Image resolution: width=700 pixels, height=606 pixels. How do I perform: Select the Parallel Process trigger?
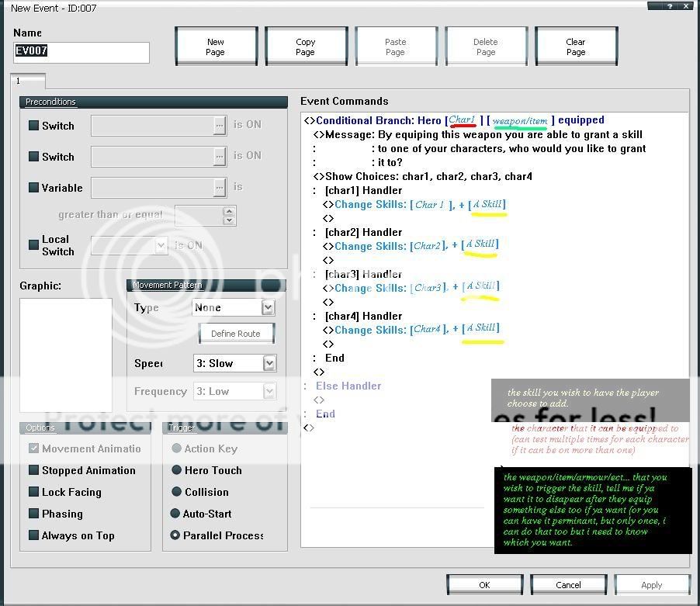pos(176,535)
